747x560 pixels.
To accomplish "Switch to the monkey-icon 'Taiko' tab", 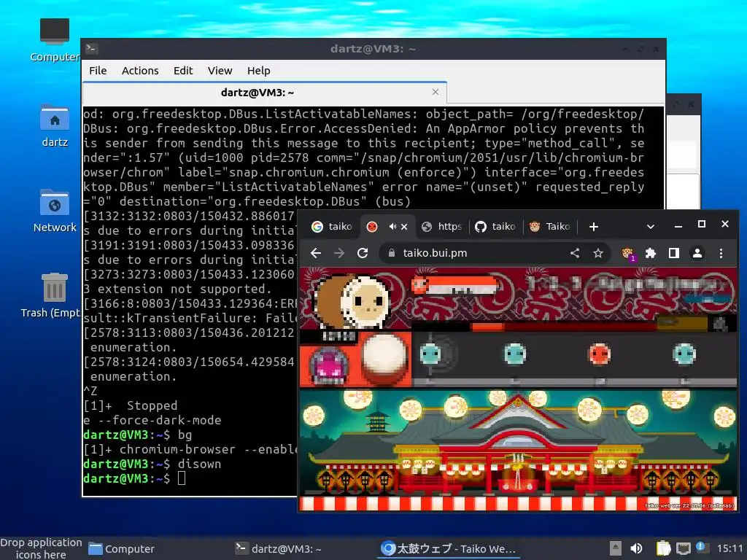I will [x=549, y=227].
